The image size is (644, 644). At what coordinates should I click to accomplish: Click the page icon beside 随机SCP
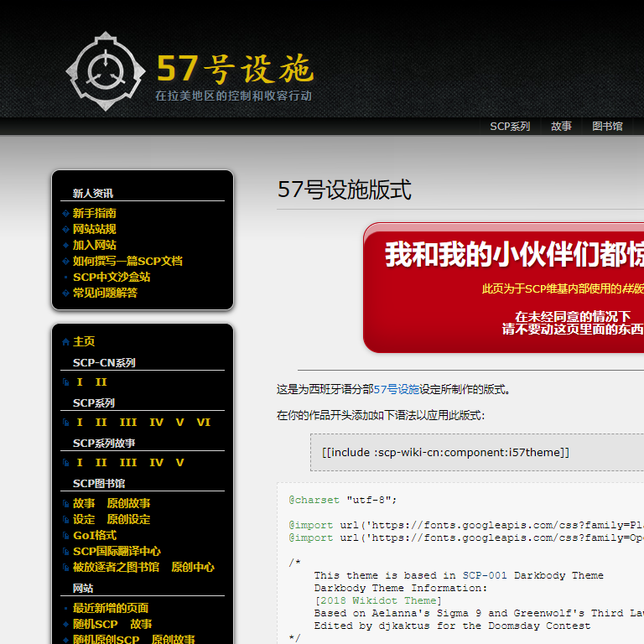65,624
